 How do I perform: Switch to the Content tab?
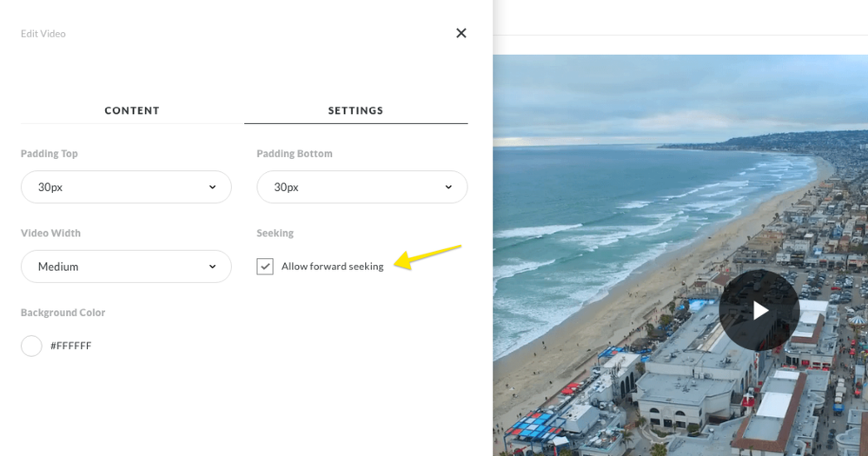pos(132,110)
